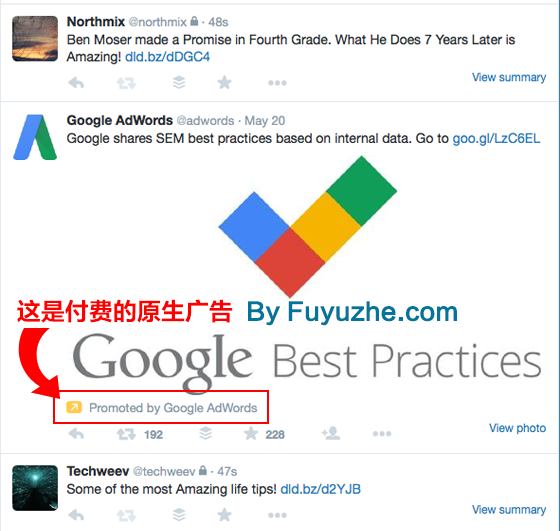Screen dimensions: 560x531
Task: Click Buffer stack icon on Northmix tweet
Action: [179, 82]
